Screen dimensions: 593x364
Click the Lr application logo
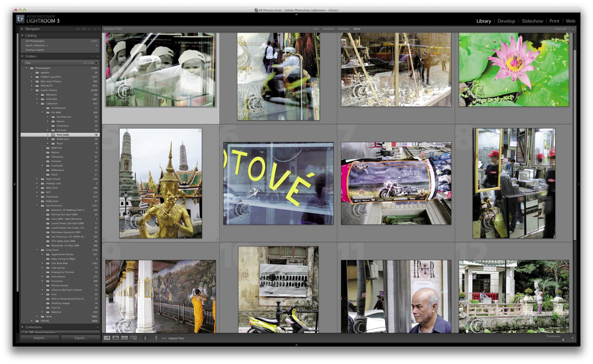(20, 19)
